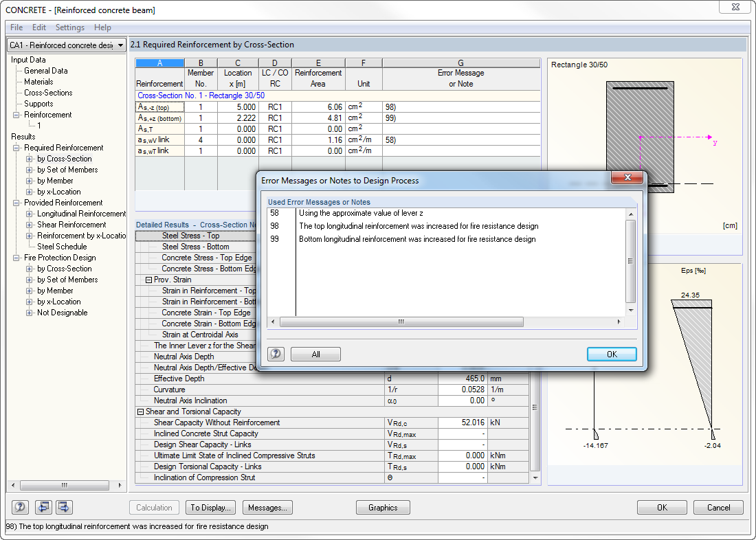Select Design Torsional Capacity - Links row
This screenshot has height=540, width=756.
332,466
